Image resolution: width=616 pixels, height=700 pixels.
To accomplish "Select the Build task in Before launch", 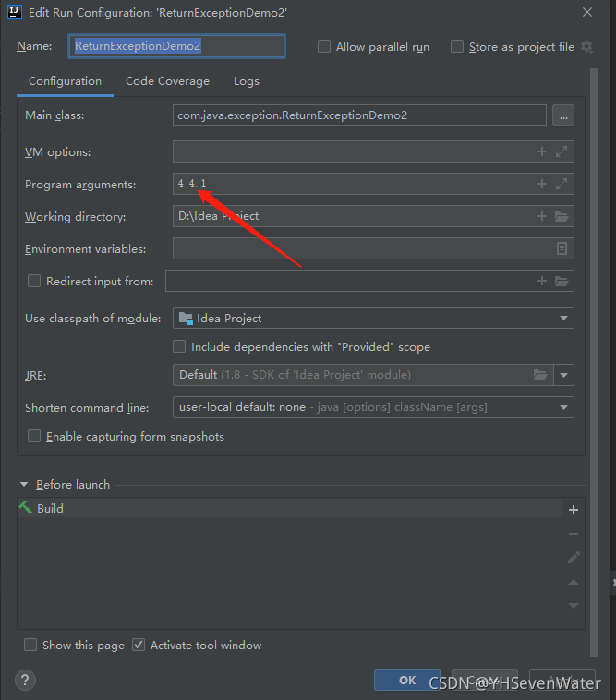I will click(289, 508).
